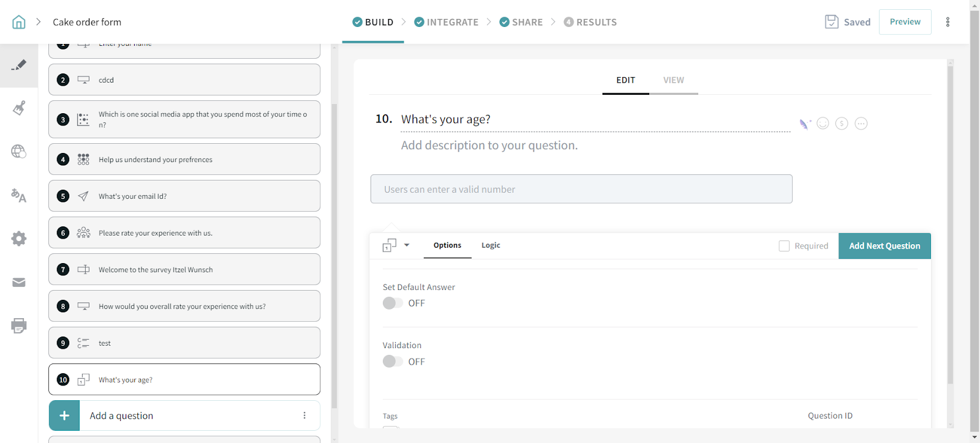Click the home icon in the header
Screen dimensions: 980x443
click(19, 22)
